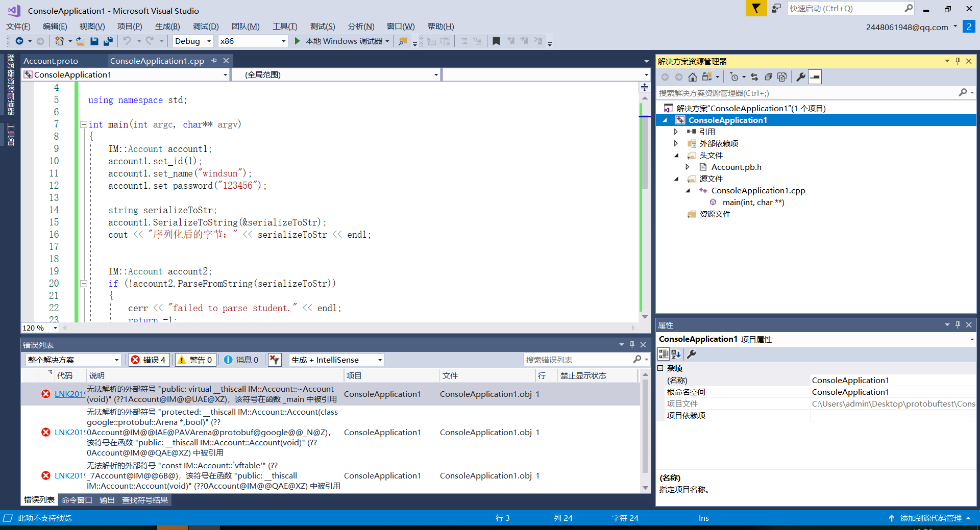Select the Save All icon on toolbar
This screenshot has width=980, height=530.
[x=108, y=41]
